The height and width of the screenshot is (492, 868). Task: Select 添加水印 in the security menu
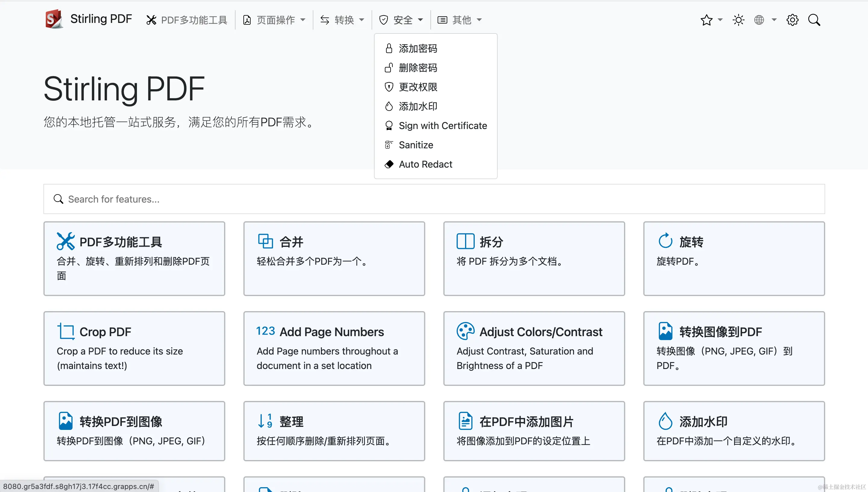(435, 106)
